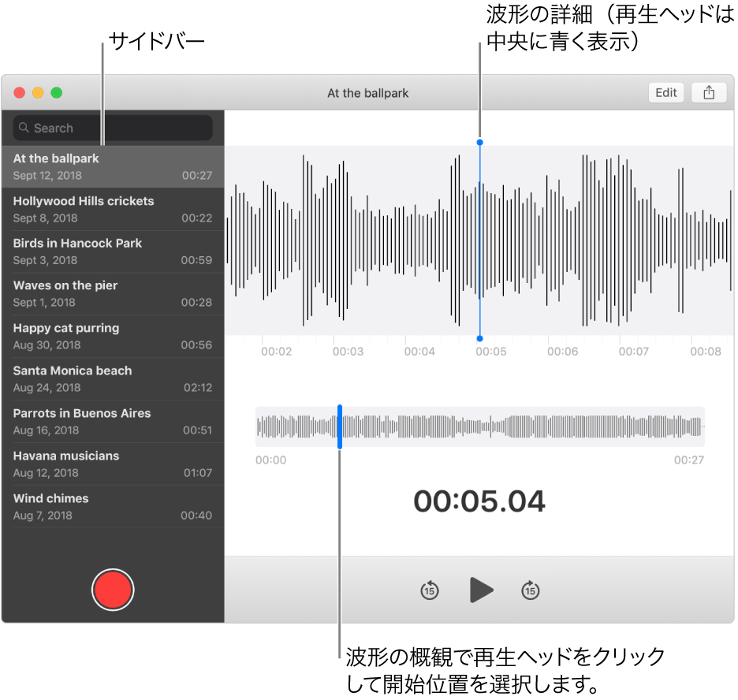
Task: Click the 00:05.04 elapsed time display
Action: [479, 501]
